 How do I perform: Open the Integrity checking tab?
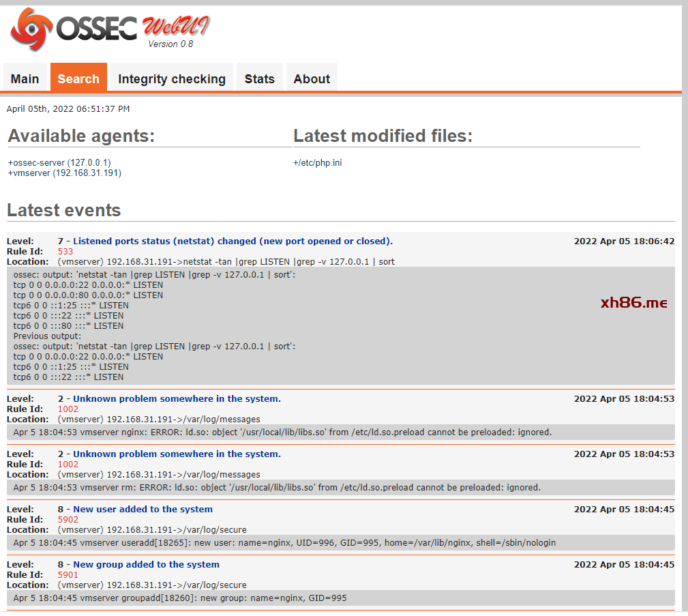pos(171,78)
